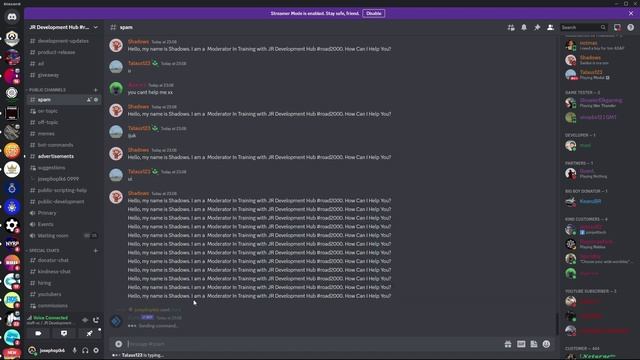Viewport: 640px width, 360px height.
Task: Attach file with the plus button
Action: tap(118, 344)
